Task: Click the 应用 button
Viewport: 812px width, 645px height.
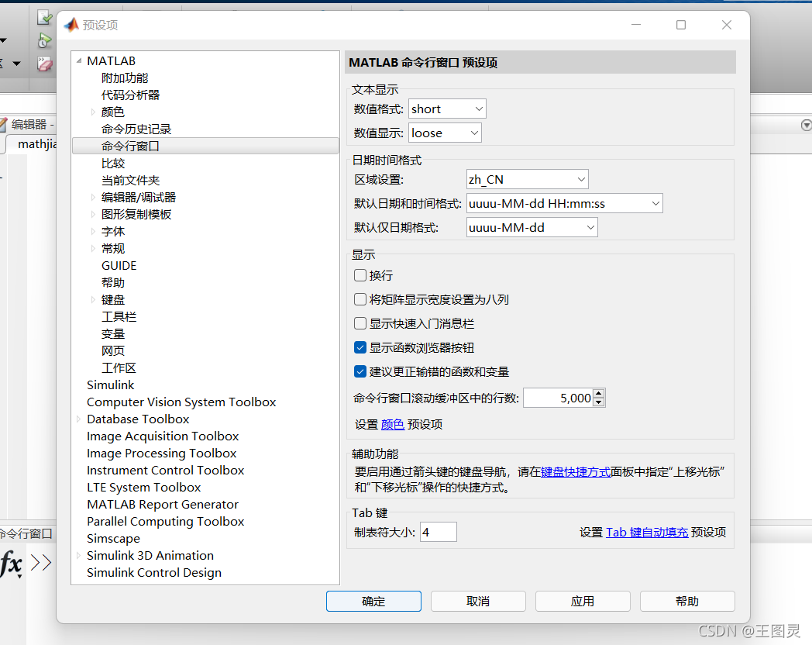Action: (x=583, y=601)
